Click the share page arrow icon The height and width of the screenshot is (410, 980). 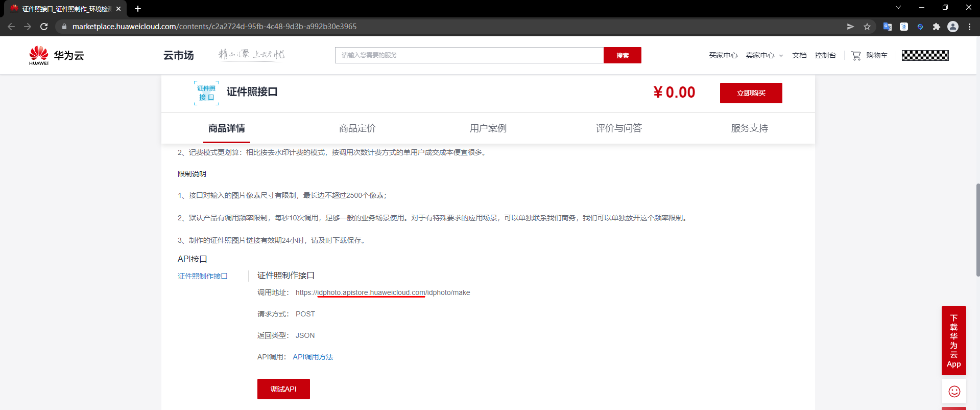(x=850, y=27)
